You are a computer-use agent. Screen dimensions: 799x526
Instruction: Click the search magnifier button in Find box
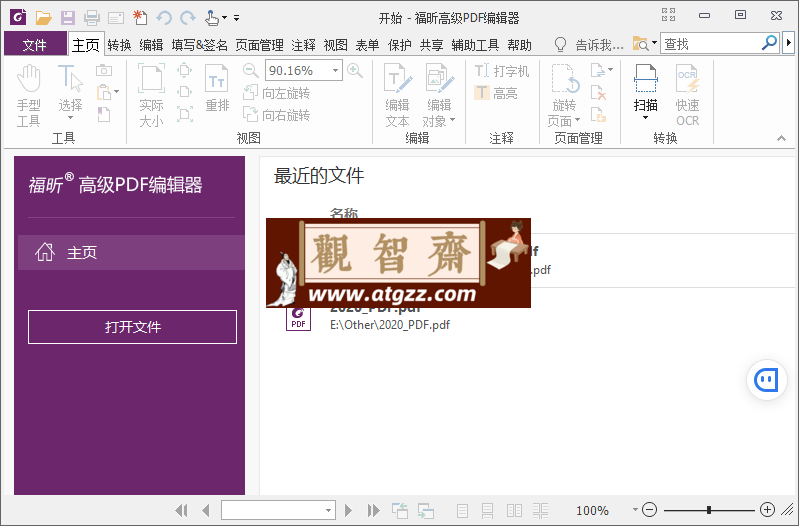(769, 43)
